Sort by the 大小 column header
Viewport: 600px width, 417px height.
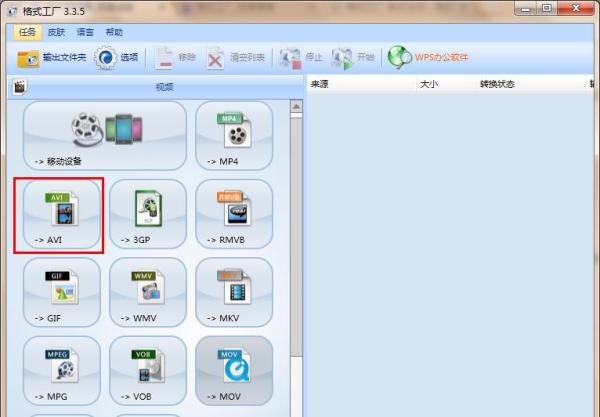pos(446,84)
